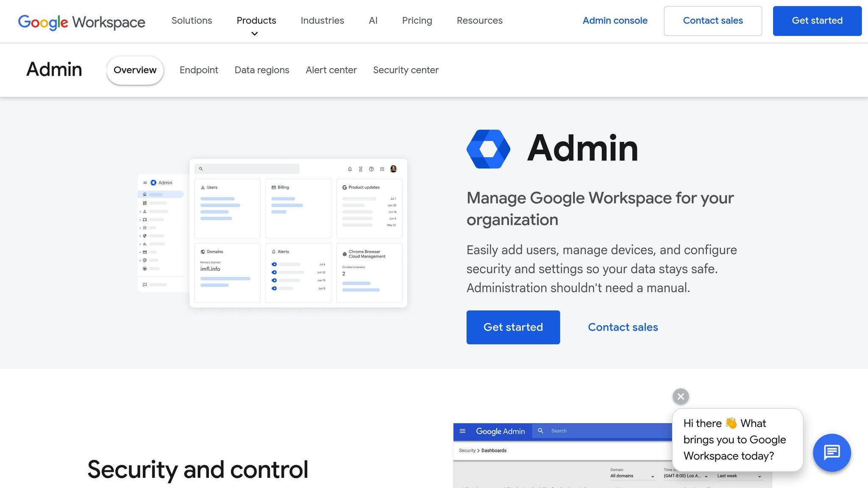Dismiss the chat greeting popup with the X

pos(680,396)
